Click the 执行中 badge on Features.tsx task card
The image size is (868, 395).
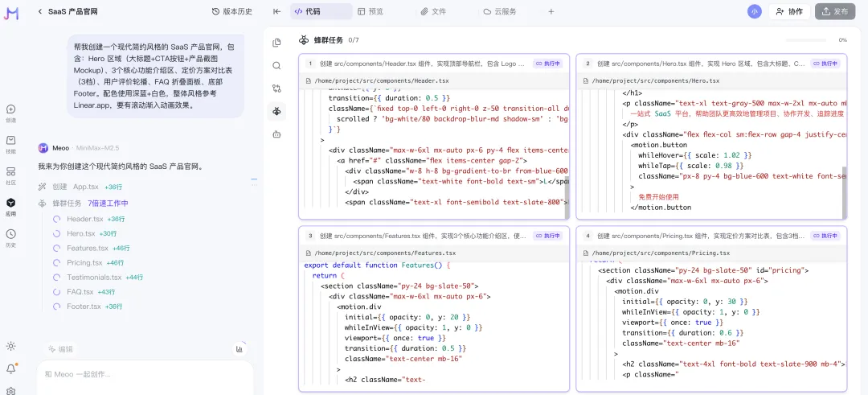tap(548, 236)
